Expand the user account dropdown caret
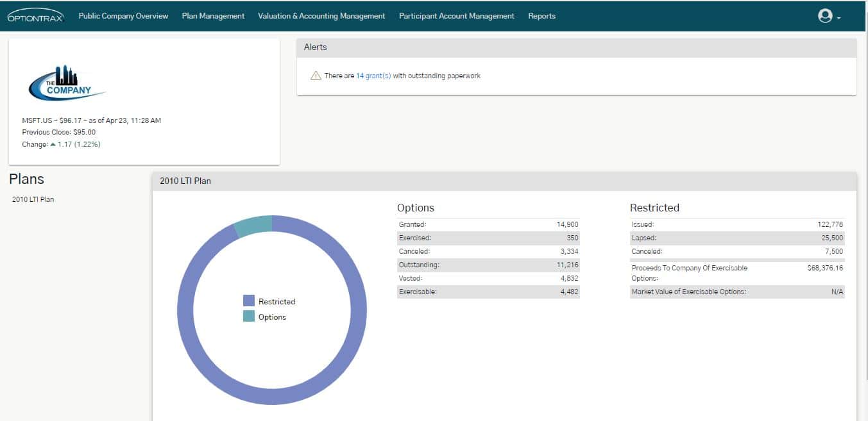Screen dimensions: 868x421 [839, 18]
